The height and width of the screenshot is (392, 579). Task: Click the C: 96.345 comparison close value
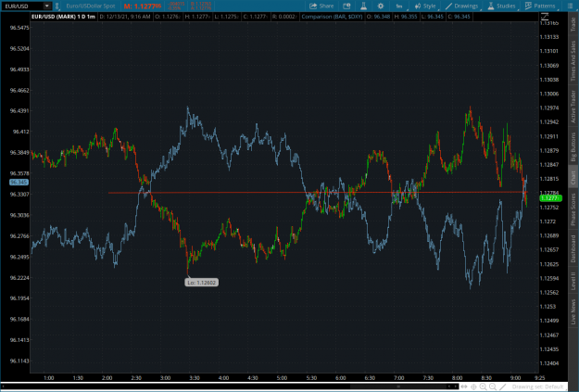point(459,17)
